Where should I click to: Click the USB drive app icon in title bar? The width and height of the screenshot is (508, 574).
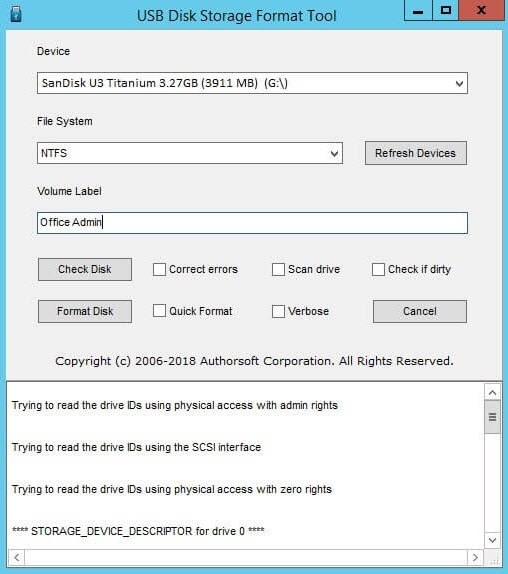(x=16, y=14)
